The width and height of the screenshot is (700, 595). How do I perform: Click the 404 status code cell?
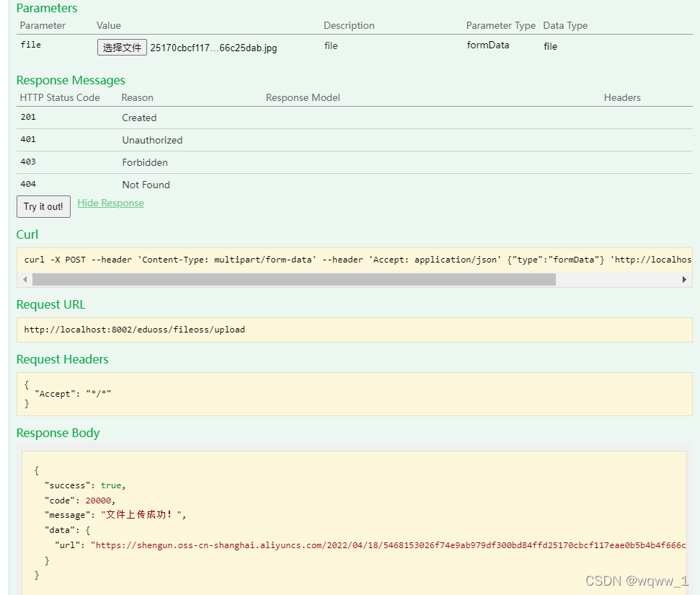pos(28,184)
